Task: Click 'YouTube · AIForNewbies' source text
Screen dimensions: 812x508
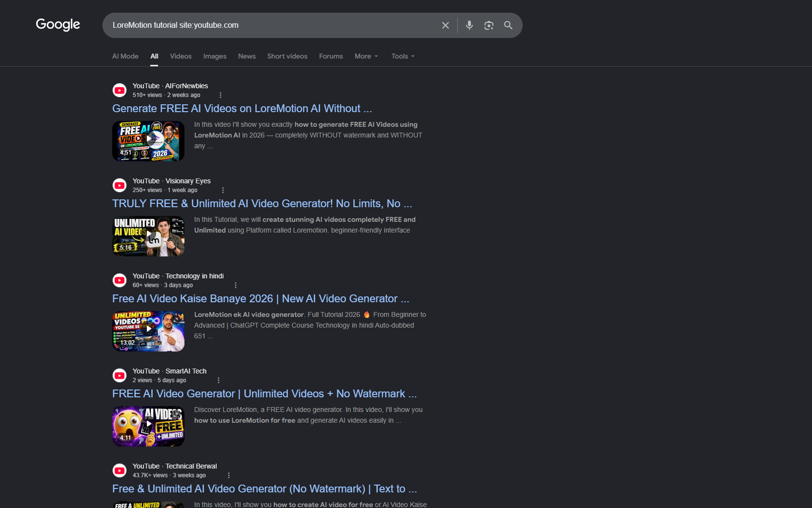Action: 170,86
